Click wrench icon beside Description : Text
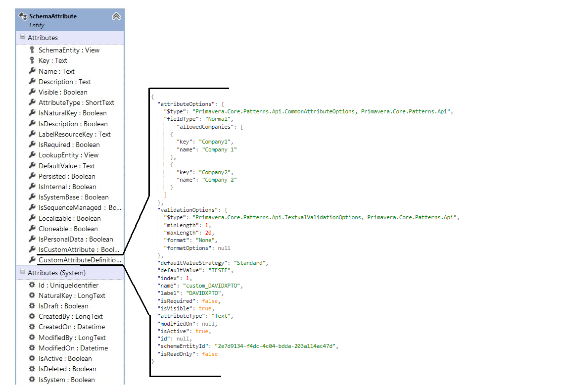Screen dimensions: 562x392 [32, 81]
